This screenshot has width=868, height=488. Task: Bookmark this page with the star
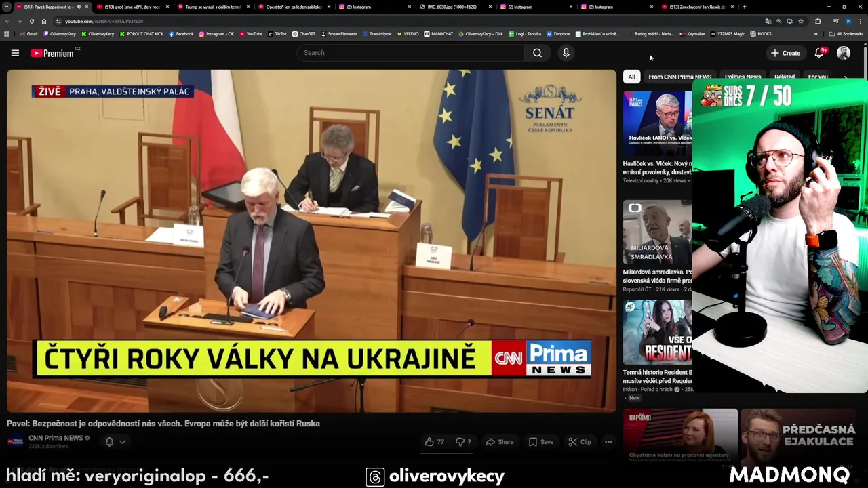point(801,21)
